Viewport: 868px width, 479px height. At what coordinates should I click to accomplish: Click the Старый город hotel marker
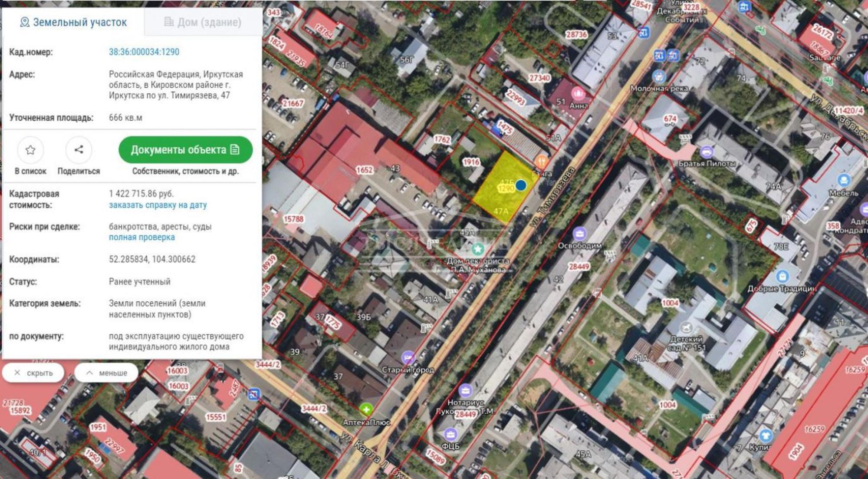(x=408, y=357)
